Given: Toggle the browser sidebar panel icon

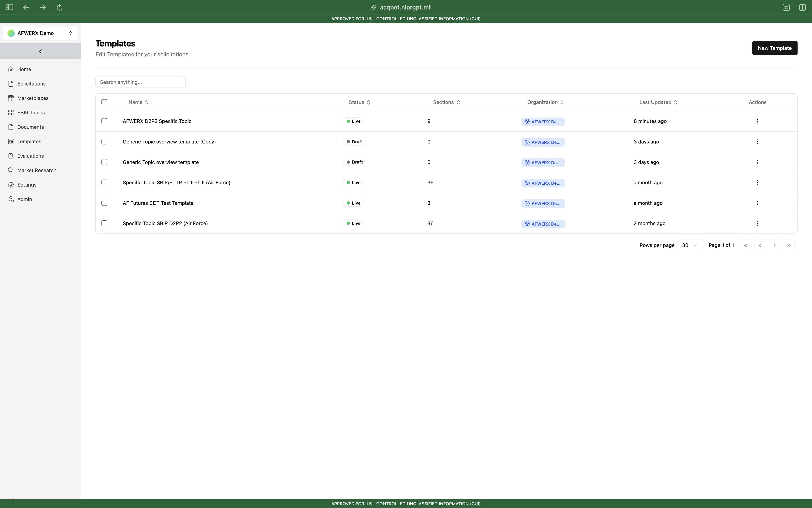Looking at the screenshot, I should (9, 7).
